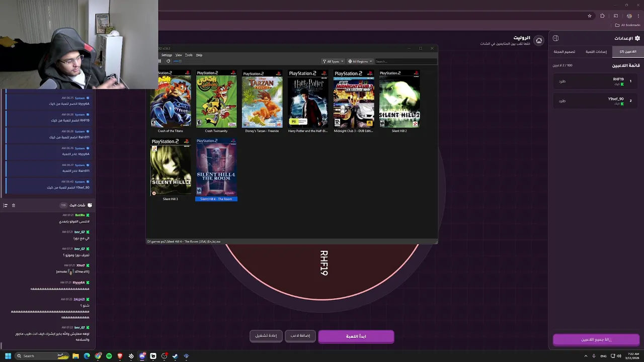Image resolution: width=644 pixels, height=362 pixels.
Task: Open Google Chrome from taskbar
Action: [98, 356]
